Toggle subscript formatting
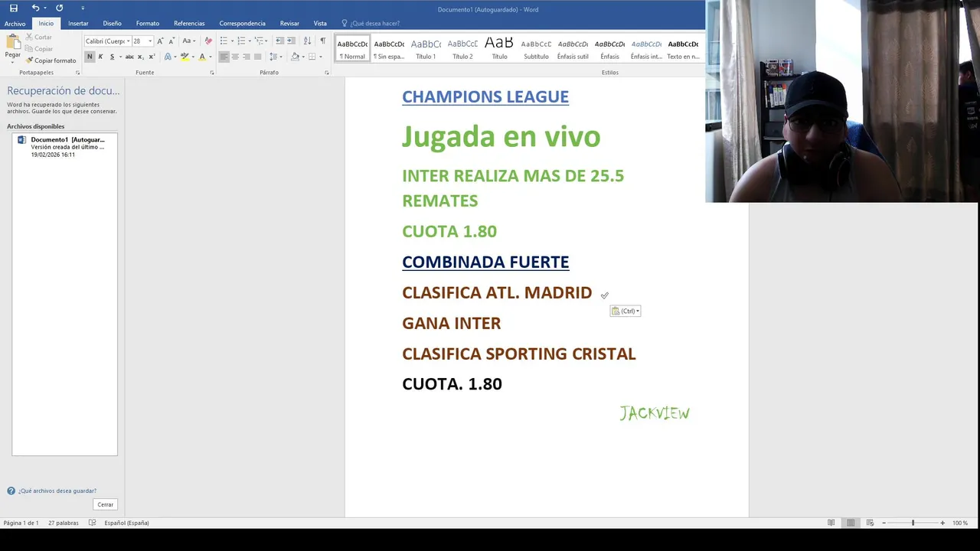This screenshot has width=980, height=551. coord(141,57)
